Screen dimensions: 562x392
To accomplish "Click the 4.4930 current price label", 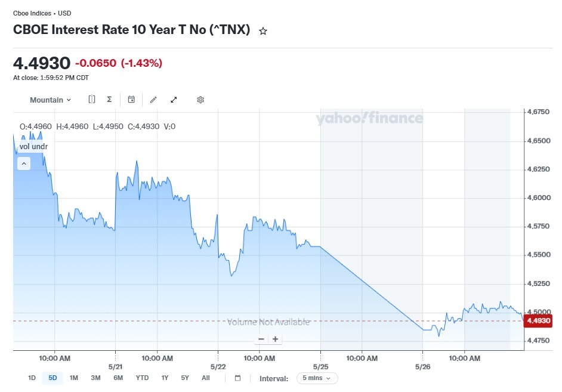I will click(x=538, y=320).
